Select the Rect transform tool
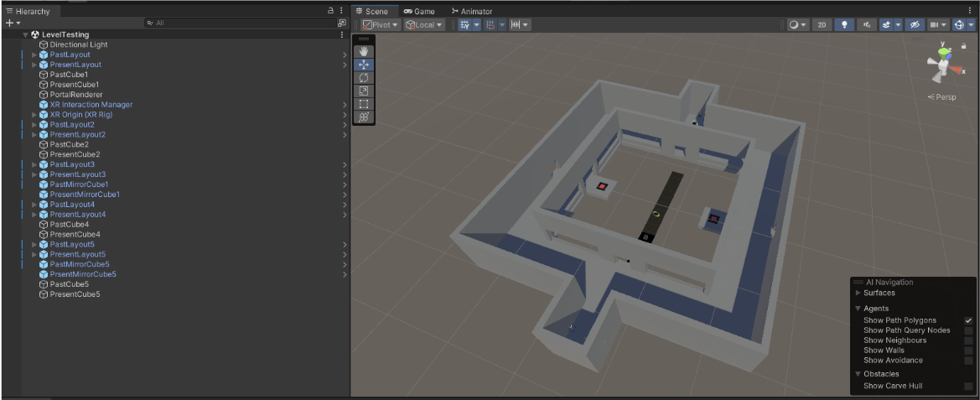Image resolution: width=980 pixels, height=400 pixels. click(364, 104)
